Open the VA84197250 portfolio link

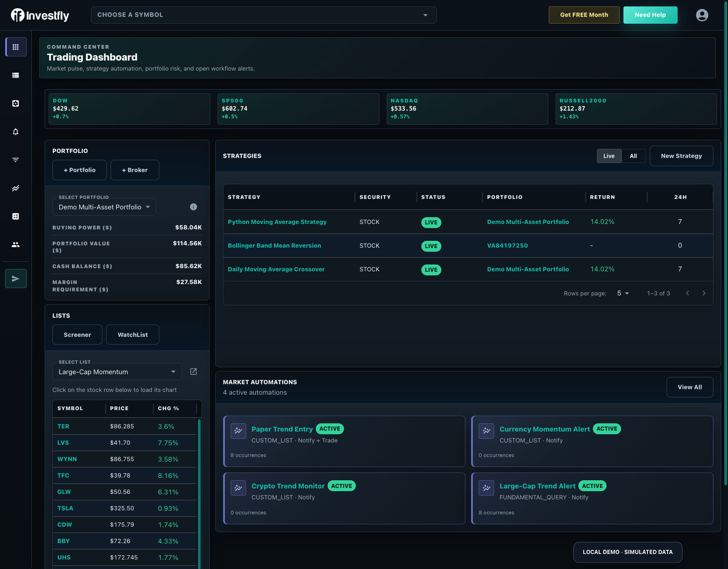(x=507, y=246)
